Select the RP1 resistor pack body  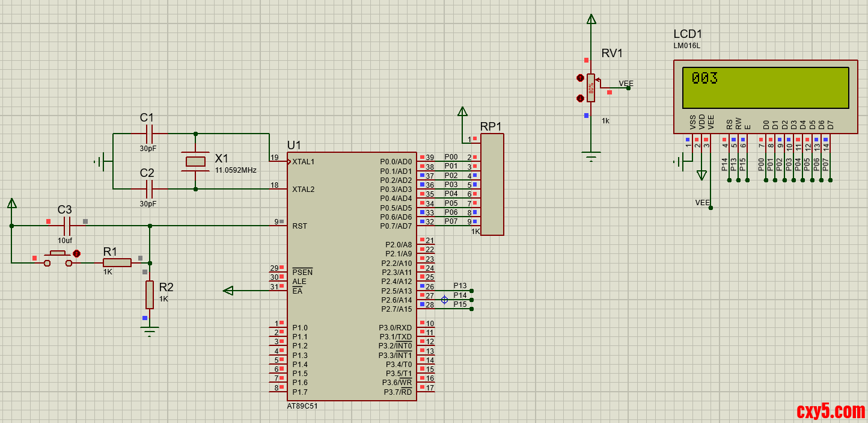click(x=492, y=184)
